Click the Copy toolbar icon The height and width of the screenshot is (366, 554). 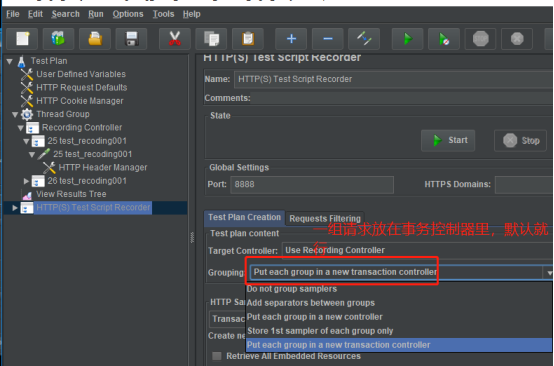(x=211, y=39)
